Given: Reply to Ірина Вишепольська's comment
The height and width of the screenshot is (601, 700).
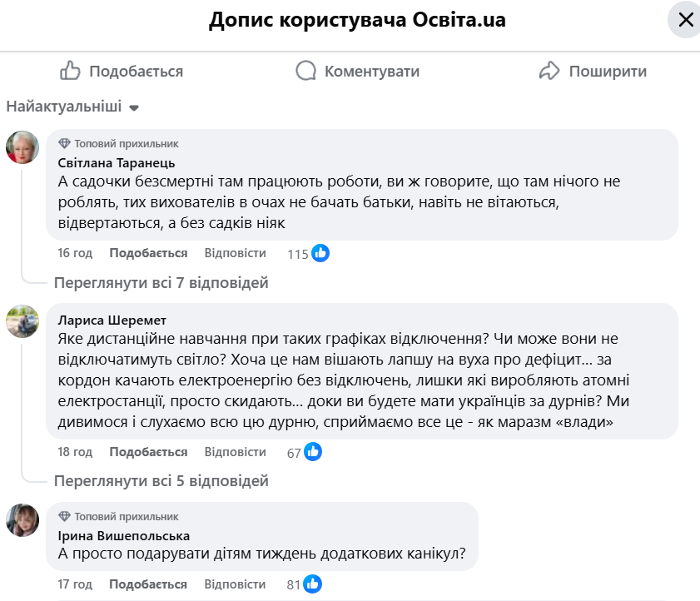Looking at the screenshot, I should click(x=236, y=584).
